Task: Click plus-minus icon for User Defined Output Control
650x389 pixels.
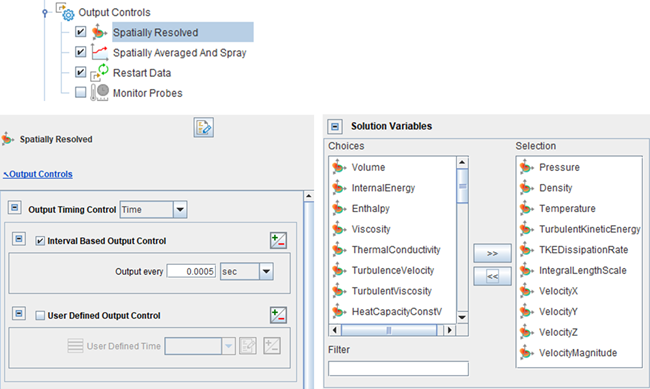Action: point(278,315)
